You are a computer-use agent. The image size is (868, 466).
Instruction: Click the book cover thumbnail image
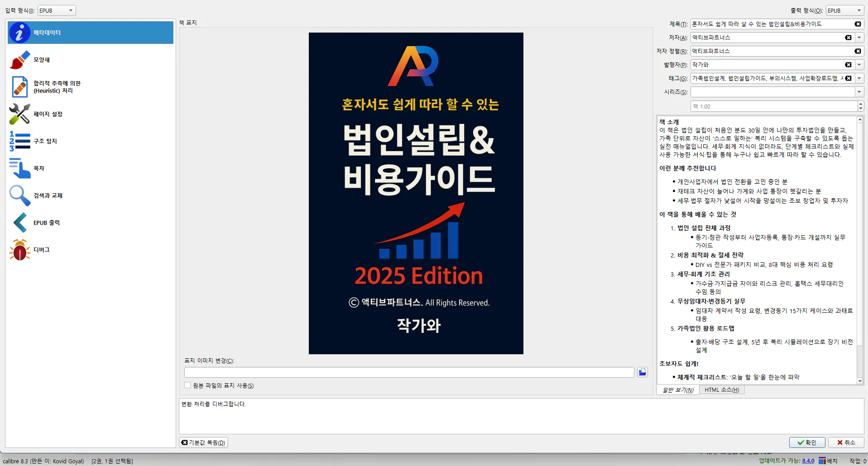[x=416, y=193]
